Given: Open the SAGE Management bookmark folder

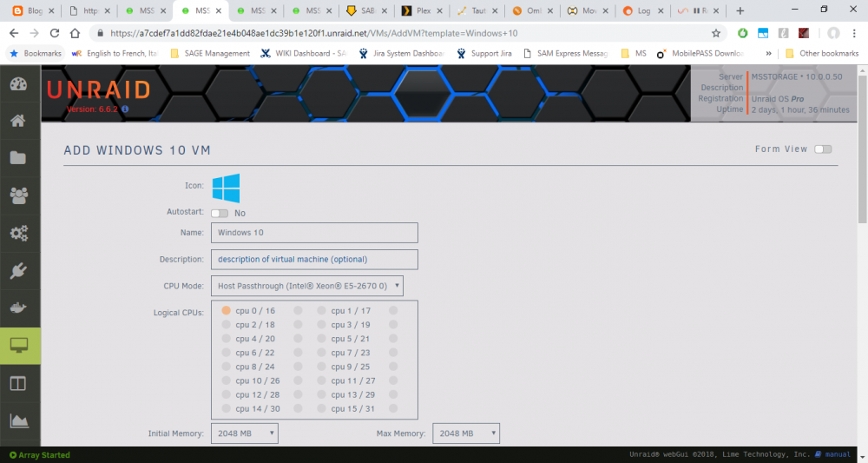Looking at the screenshot, I should point(210,53).
